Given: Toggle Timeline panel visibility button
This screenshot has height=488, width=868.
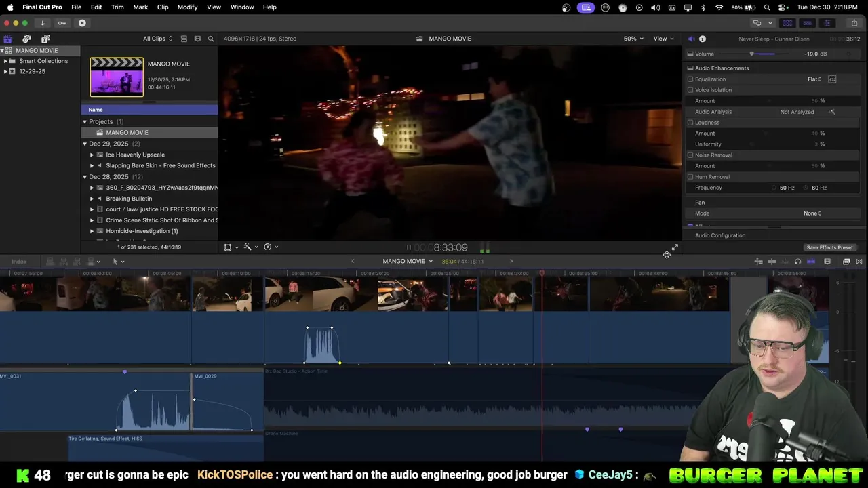Looking at the screenshot, I should pyautogui.click(x=807, y=23).
